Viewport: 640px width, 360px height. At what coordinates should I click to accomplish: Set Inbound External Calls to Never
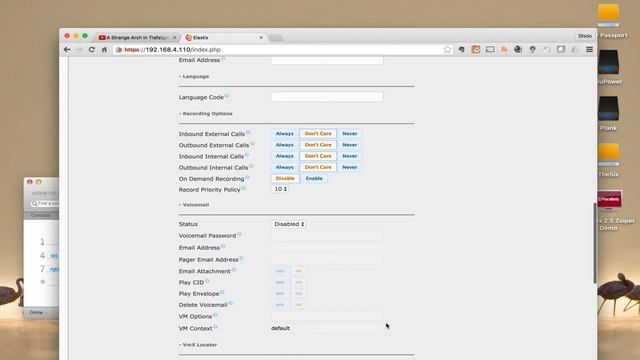pyautogui.click(x=350, y=133)
